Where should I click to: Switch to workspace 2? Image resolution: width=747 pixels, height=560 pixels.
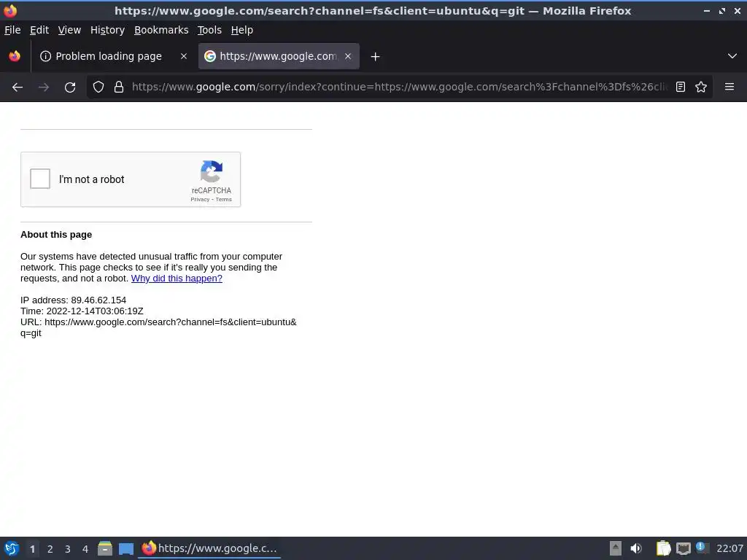coord(50,549)
